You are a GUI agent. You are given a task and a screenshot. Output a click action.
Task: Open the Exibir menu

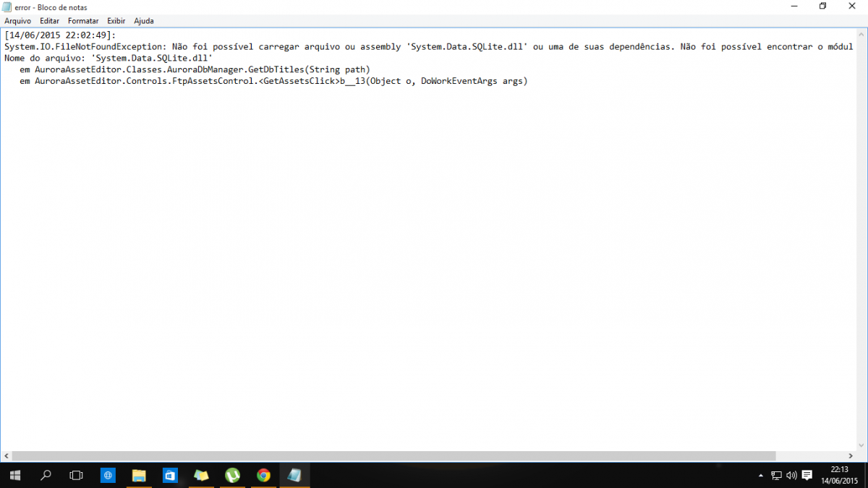click(x=116, y=21)
